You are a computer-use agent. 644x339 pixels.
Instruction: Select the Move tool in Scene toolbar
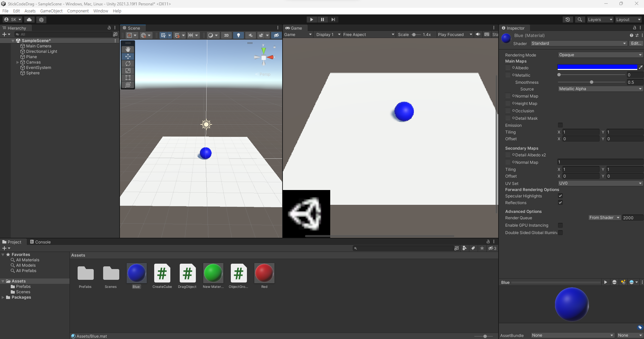pos(128,57)
